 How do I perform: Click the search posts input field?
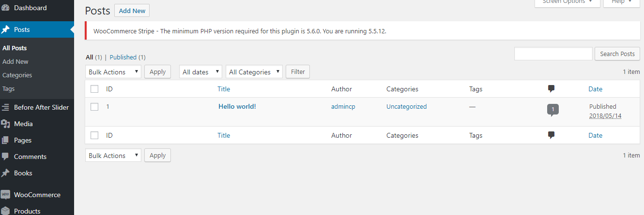coord(553,54)
